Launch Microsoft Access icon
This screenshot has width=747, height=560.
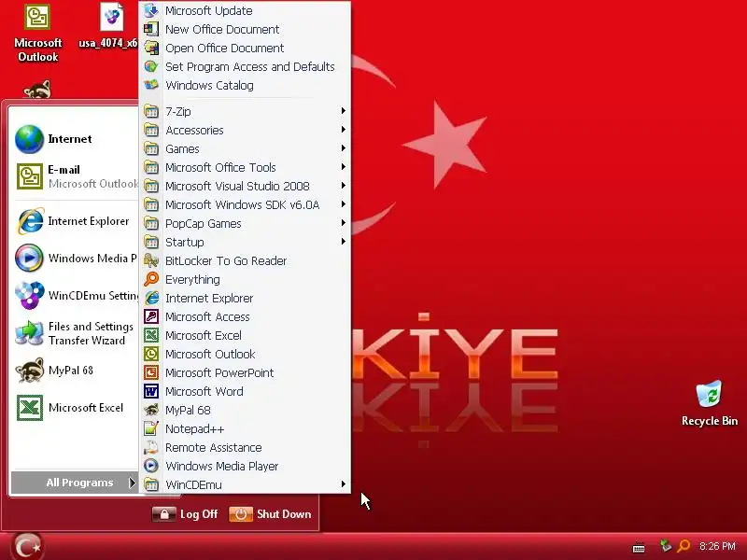tap(151, 316)
